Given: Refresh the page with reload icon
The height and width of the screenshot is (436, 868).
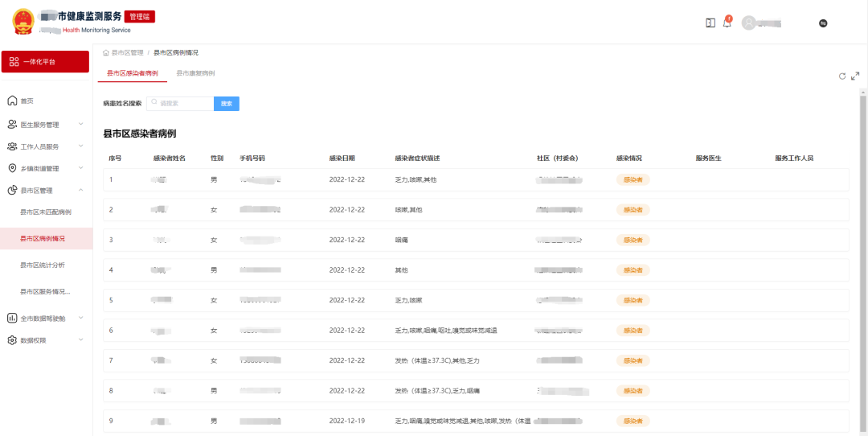Looking at the screenshot, I should [842, 76].
